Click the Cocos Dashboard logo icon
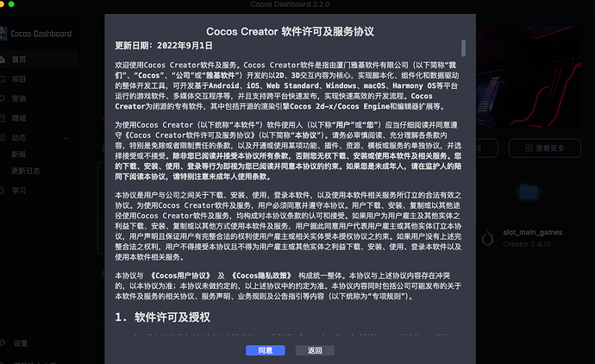This screenshot has height=364, width=595. (3, 34)
